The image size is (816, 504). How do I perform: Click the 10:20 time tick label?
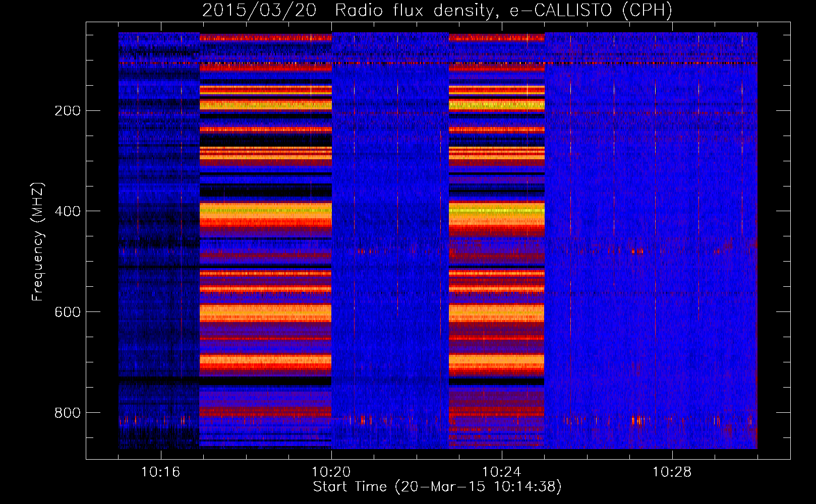click(331, 472)
